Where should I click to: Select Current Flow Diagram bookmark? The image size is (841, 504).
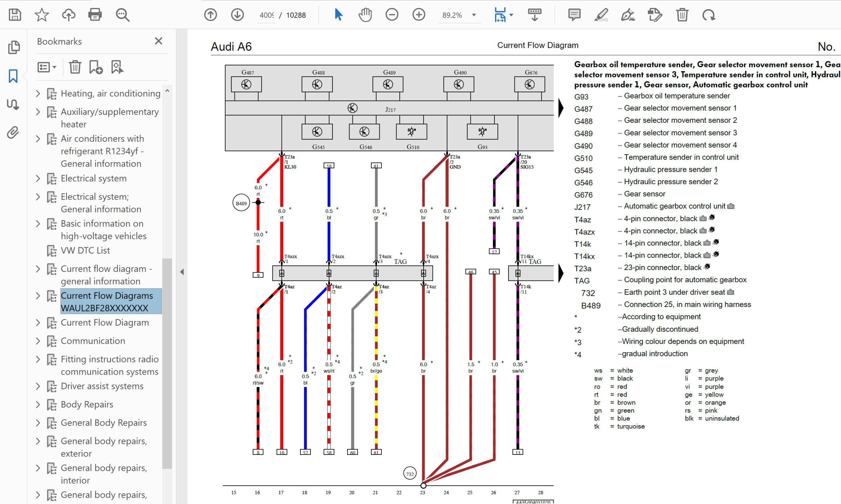[105, 322]
